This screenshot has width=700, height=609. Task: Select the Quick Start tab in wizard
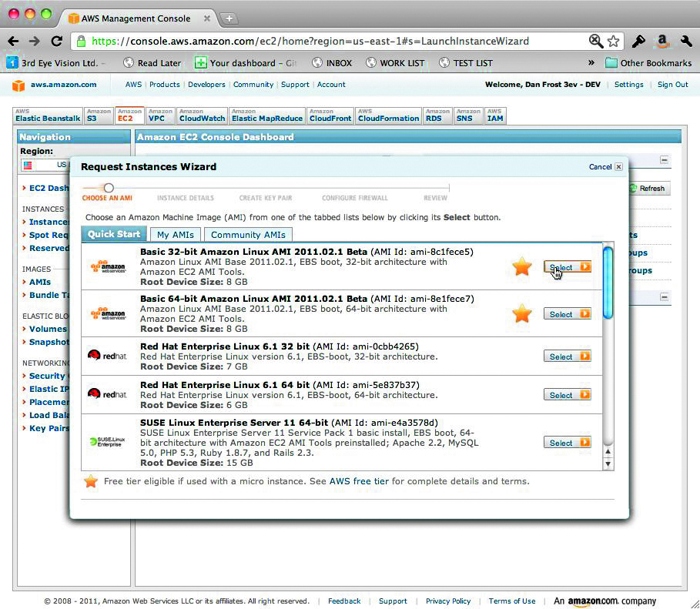tap(114, 234)
